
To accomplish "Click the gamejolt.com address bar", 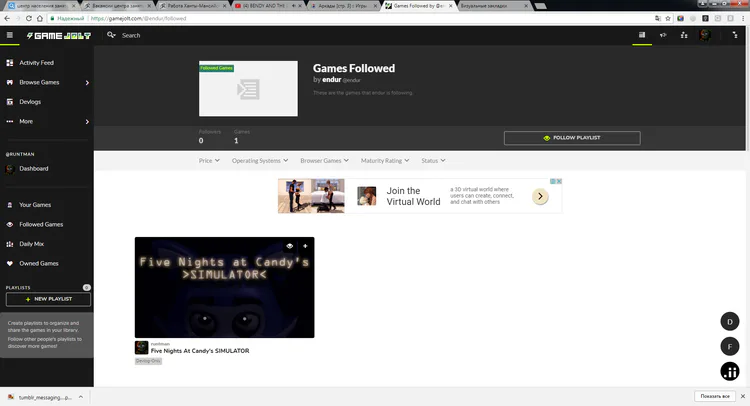I will click(349, 18).
